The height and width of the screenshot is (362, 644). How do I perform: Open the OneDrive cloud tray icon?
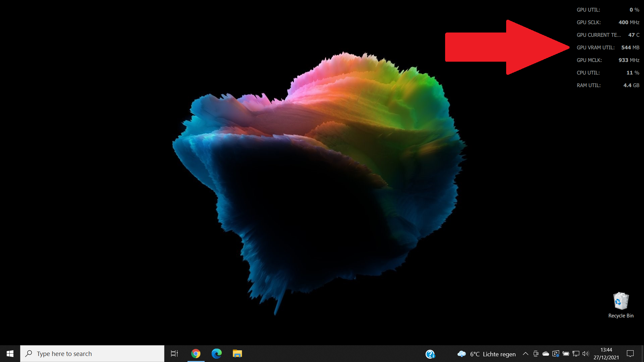(x=546, y=354)
